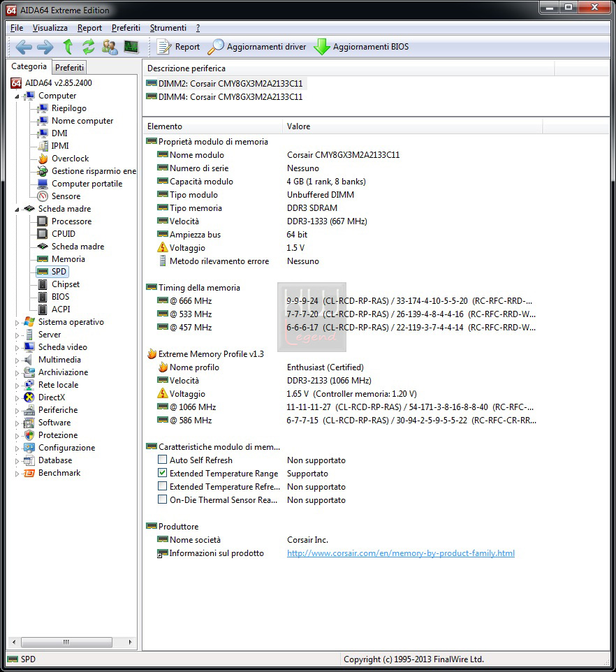Viewport: 616px width, 672px height.
Task: Open the Visualizza menu
Action: coord(50,28)
